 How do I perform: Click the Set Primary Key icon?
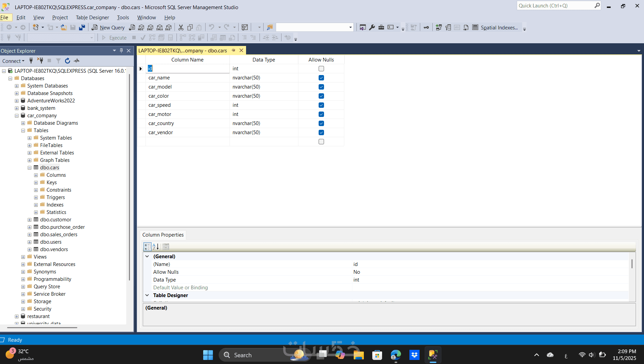coord(426,27)
